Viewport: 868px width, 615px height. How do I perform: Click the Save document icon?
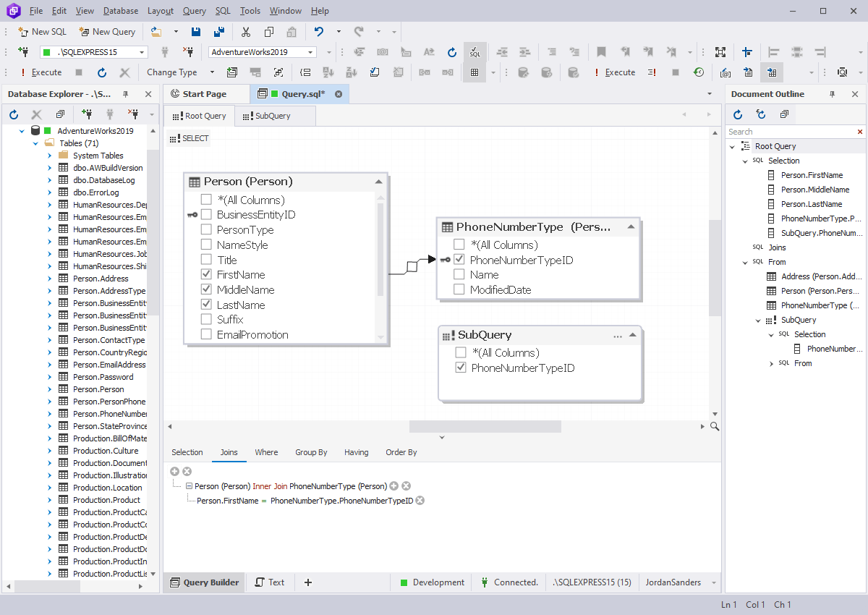pos(196,32)
